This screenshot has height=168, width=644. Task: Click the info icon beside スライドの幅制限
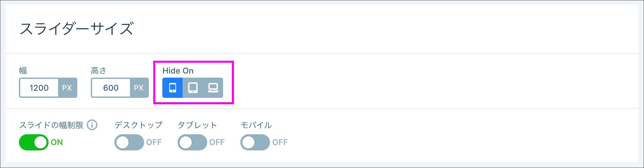coord(92,125)
